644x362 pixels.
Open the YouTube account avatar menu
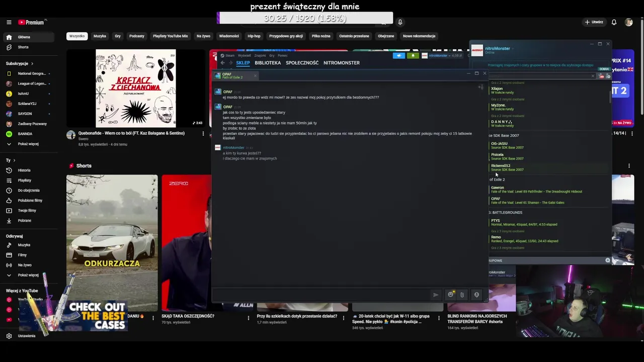point(628,22)
